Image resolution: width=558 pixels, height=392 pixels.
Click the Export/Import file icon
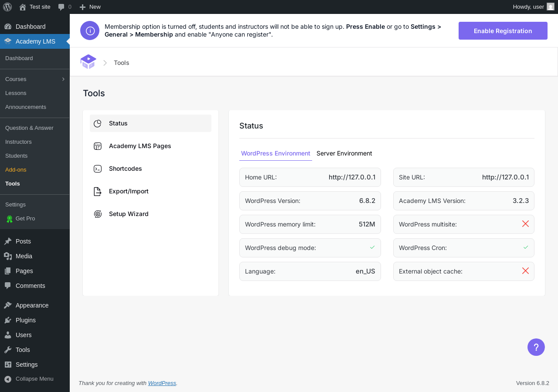(x=98, y=191)
